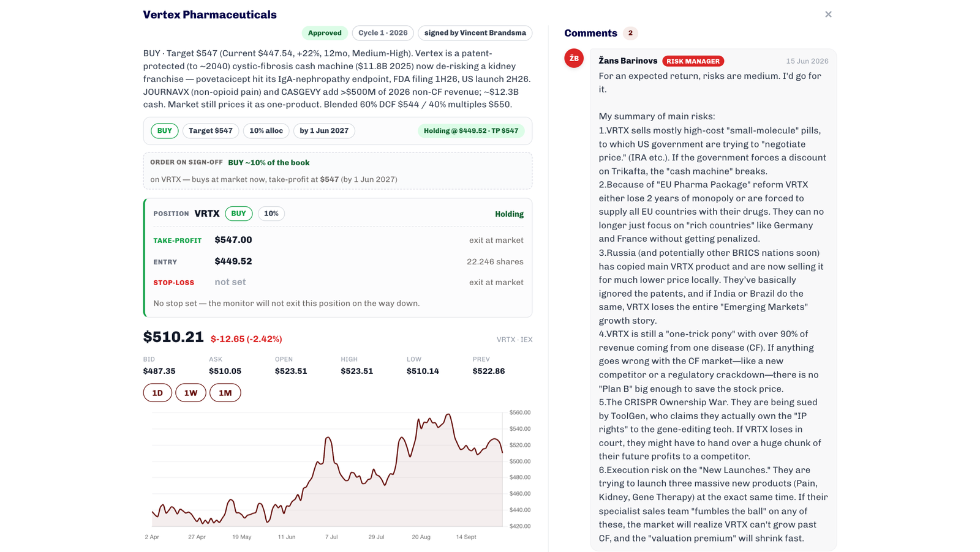Click the ASK value $510.05
The height and width of the screenshot is (552, 980).
coord(225,371)
